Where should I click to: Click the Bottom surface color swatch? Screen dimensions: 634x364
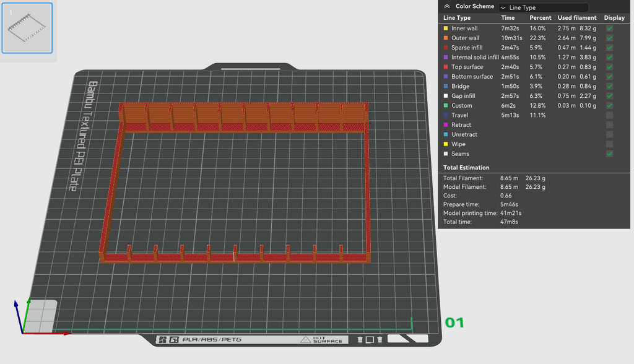pos(446,76)
